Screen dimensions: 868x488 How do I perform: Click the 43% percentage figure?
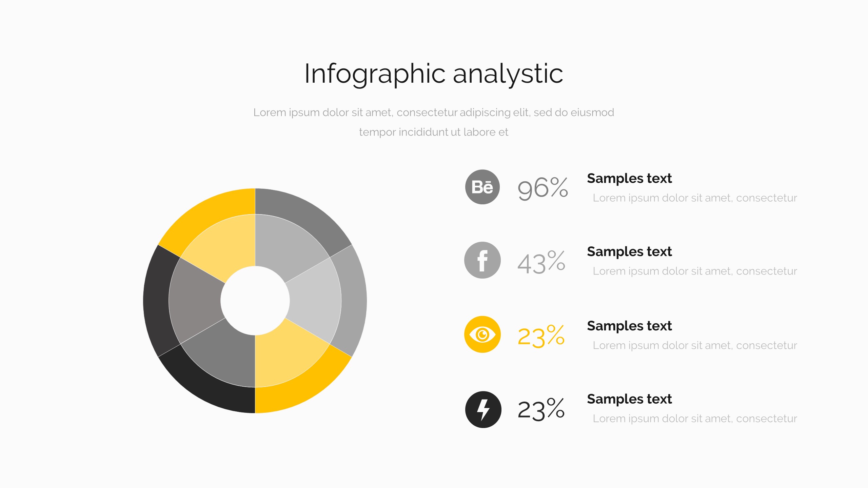[x=541, y=262]
